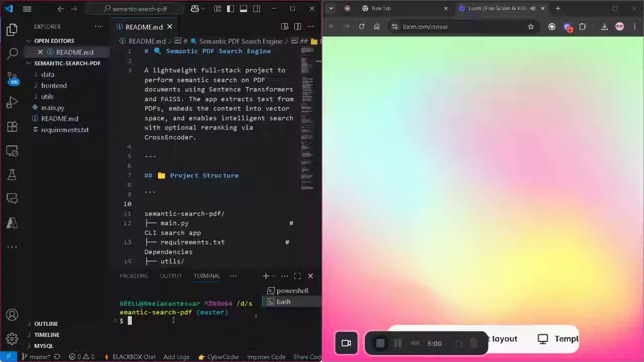Switch to the OUTPUT panel tab
The height and width of the screenshot is (362, 644).
171,276
